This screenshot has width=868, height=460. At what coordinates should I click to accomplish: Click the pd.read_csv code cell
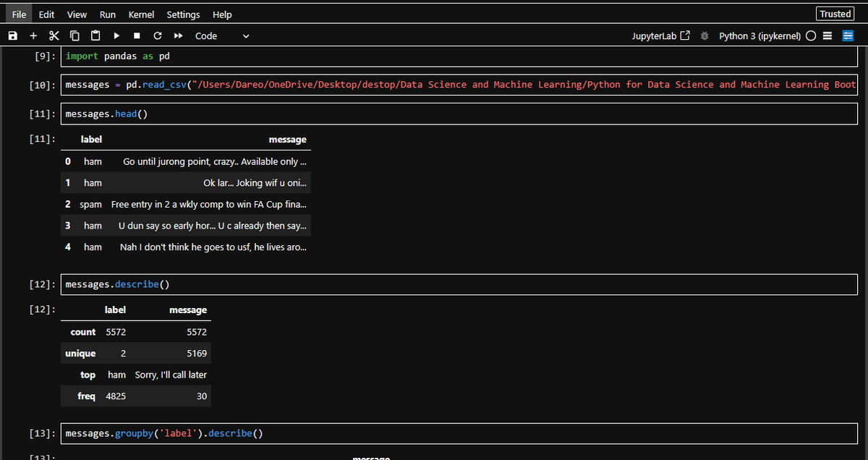click(459, 85)
